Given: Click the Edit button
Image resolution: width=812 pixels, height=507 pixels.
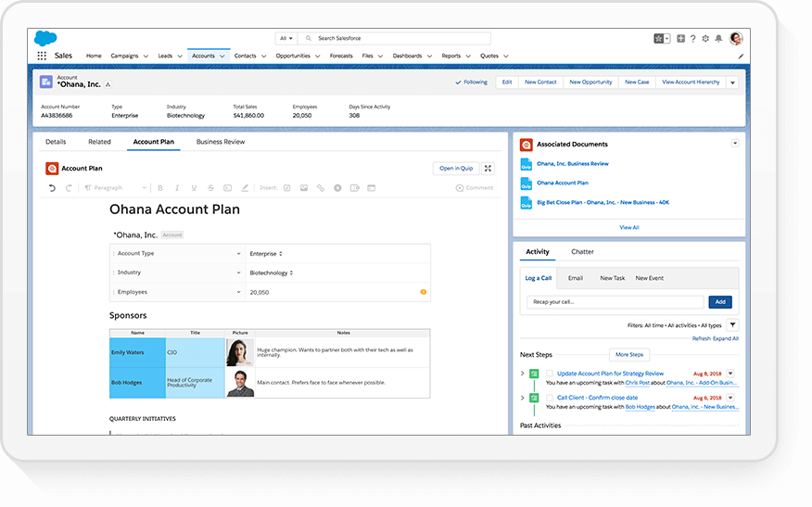Looking at the screenshot, I should pyautogui.click(x=507, y=82).
